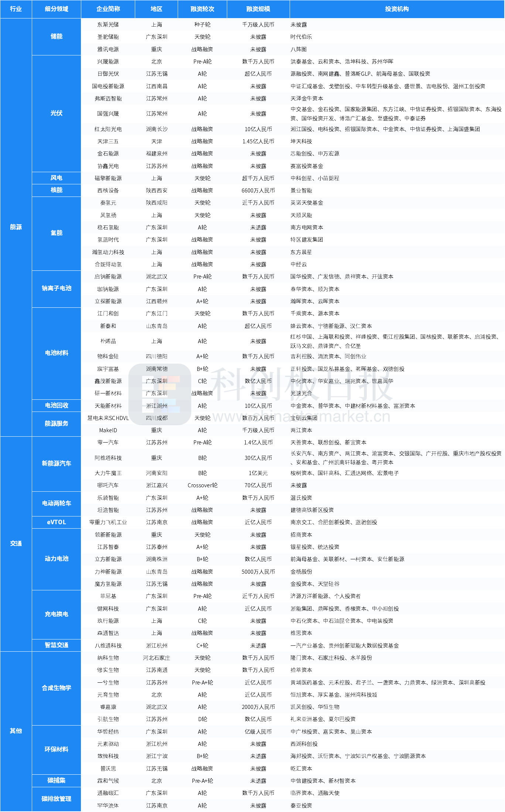This screenshot has width=505, height=812.
Task: Click the 风电 subsector cell
Action: tap(57, 178)
